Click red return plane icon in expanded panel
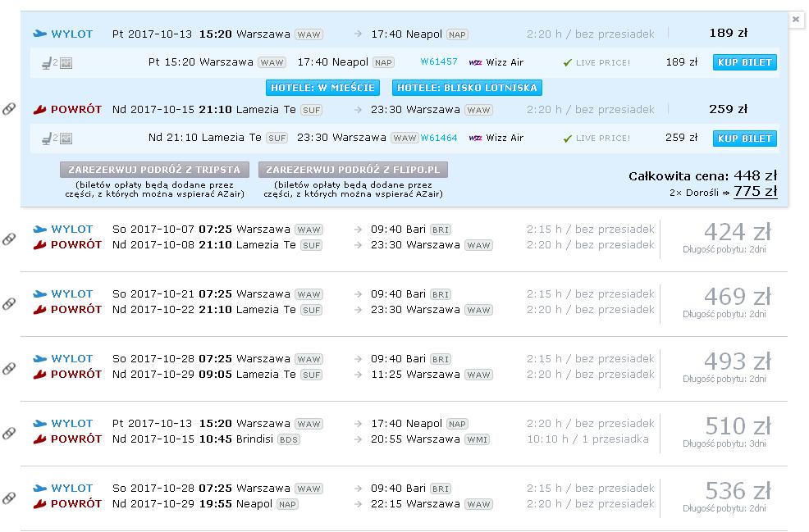Viewport: 809px width, 532px height. [39, 109]
